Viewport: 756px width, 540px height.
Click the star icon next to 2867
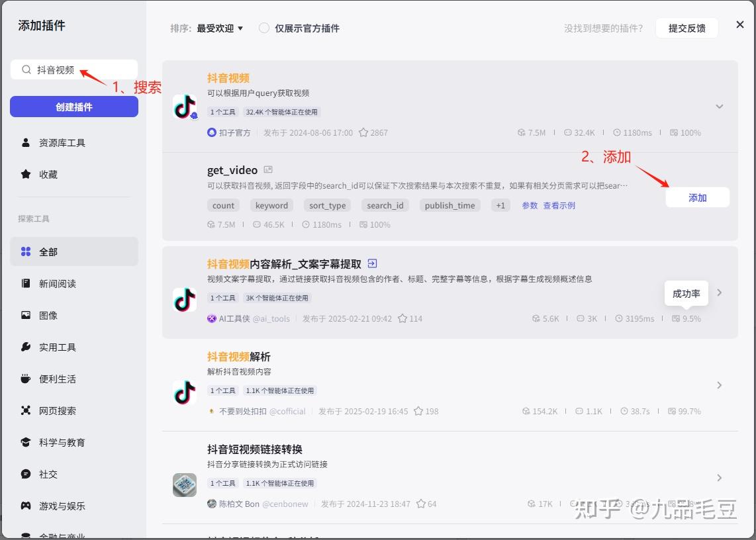[363, 132]
